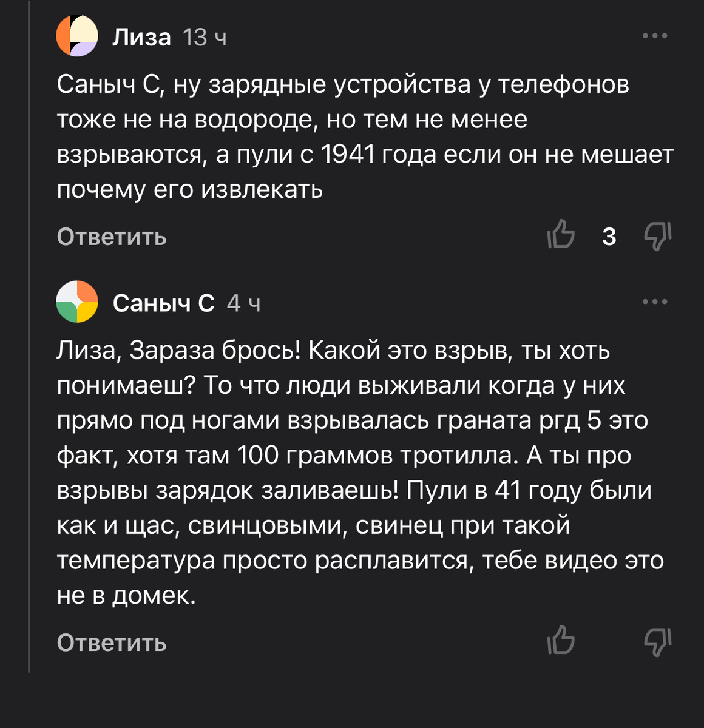This screenshot has width=704, height=728.
Task: Open Лиза's profile via her username
Action: (141, 38)
